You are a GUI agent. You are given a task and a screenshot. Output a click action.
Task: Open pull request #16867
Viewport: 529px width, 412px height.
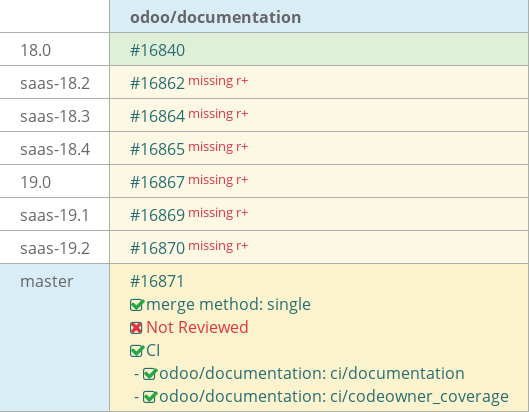click(x=158, y=182)
